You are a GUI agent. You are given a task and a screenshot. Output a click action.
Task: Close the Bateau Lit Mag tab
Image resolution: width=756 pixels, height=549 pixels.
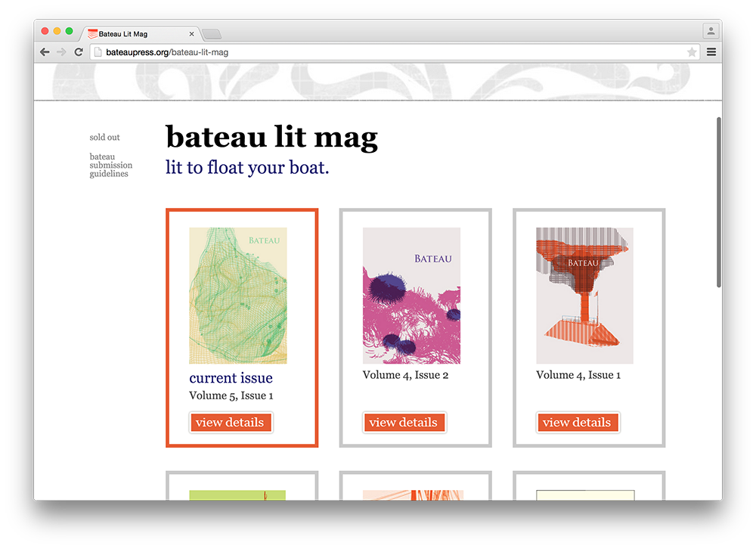pyautogui.click(x=191, y=34)
